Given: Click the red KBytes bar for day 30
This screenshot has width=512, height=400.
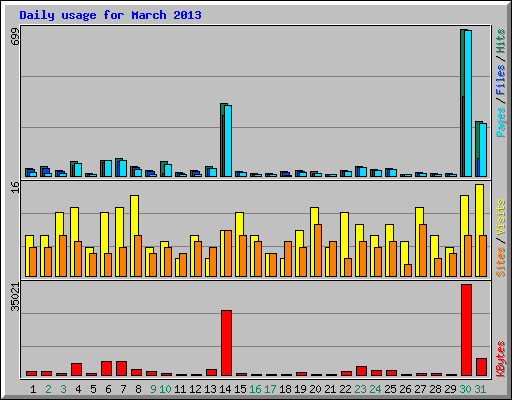Looking at the screenshot, I should 466,330.
